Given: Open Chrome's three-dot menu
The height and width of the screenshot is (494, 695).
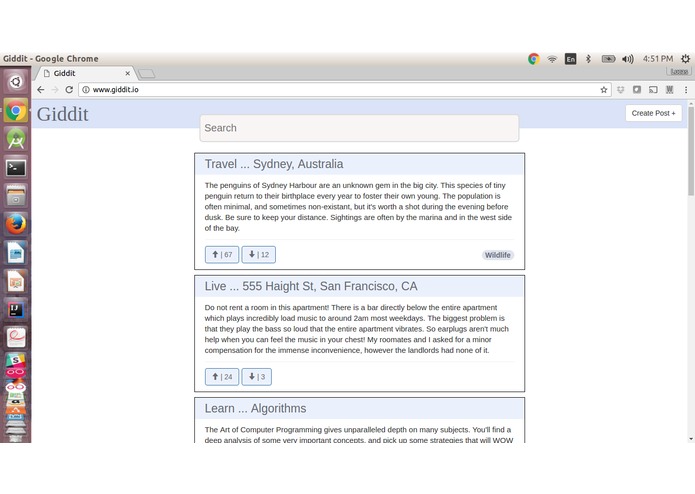Looking at the screenshot, I should 686,89.
